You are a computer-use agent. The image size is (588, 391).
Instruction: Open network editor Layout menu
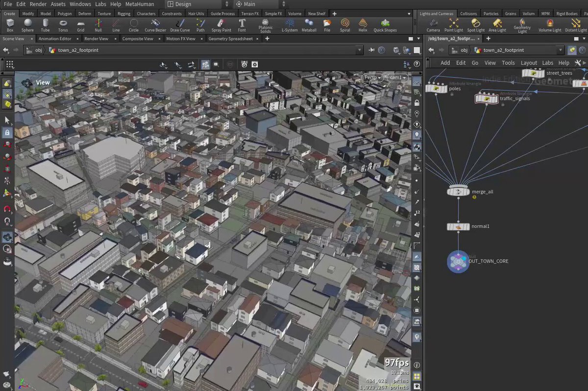point(529,63)
